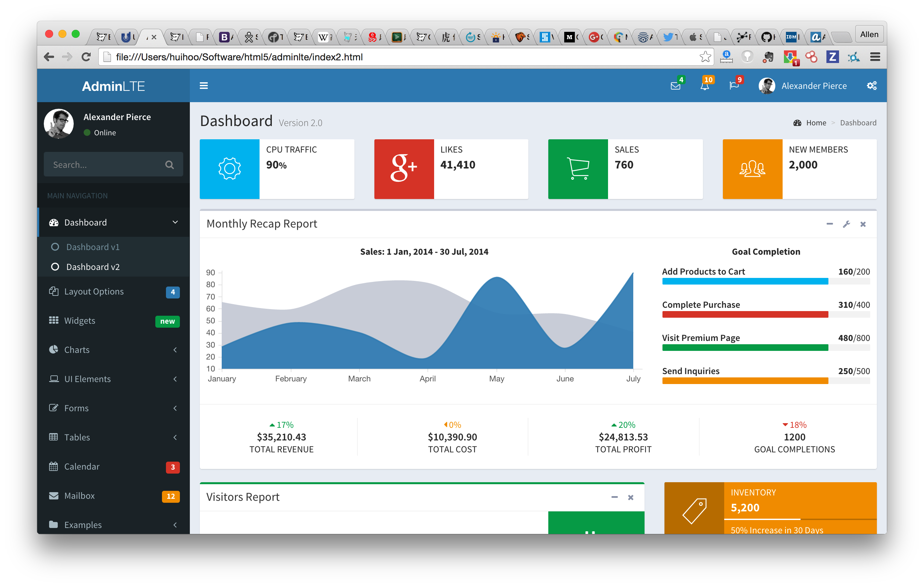This screenshot has width=924, height=587.
Task: Click the sidebar search magnifier icon
Action: (x=169, y=165)
